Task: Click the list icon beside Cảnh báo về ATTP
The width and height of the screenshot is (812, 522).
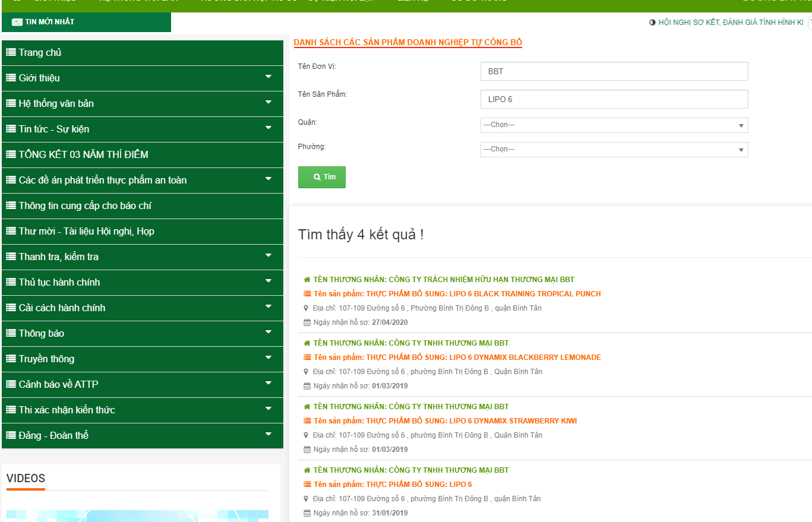Action: point(11,384)
